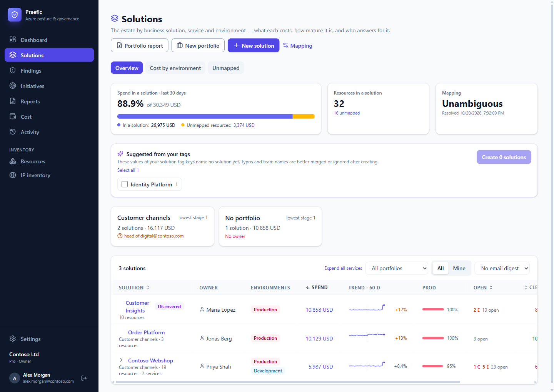The width and height of the screenshot is (554, 392).
Task: Open the All portfolios dropdown
Action: tap(397, 268)
